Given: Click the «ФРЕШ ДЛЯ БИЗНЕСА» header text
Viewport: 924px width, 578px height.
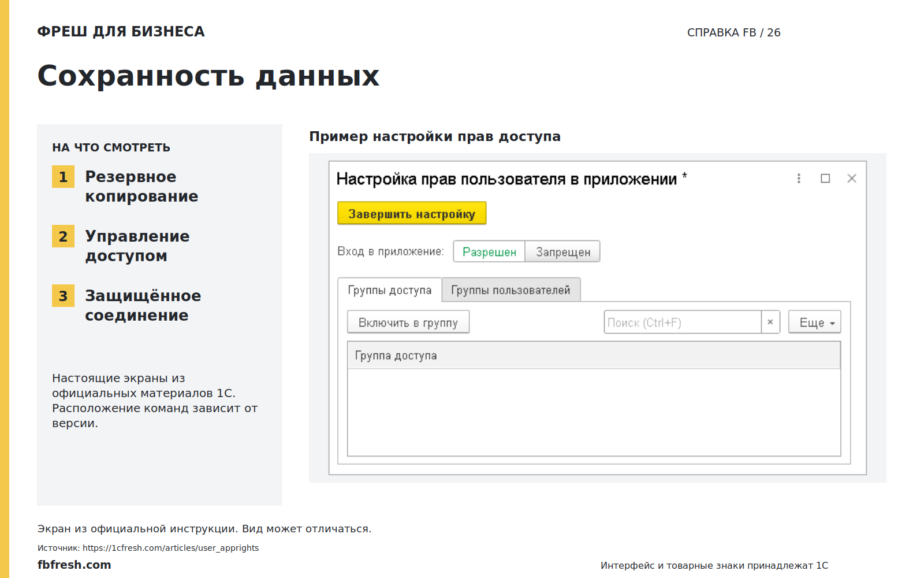Looking at the screenshot, I should (121, 31).
